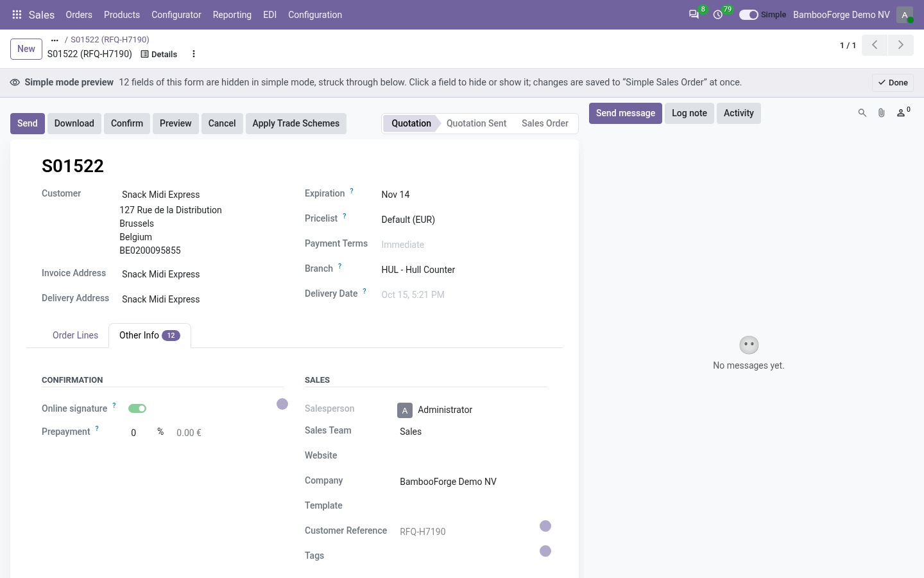Click the Online signature help question mark

pos(114,405)
